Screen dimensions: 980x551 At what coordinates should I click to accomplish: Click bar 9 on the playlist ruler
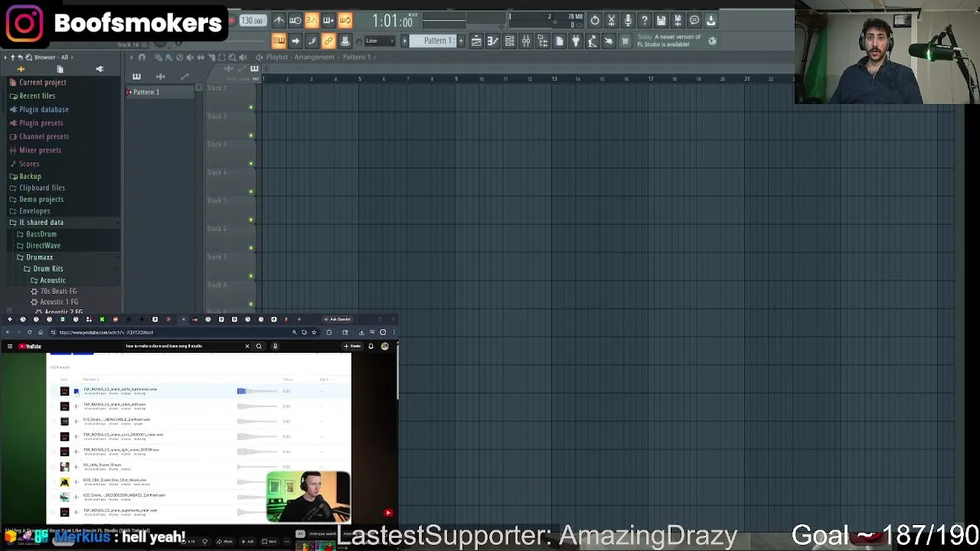456,79
